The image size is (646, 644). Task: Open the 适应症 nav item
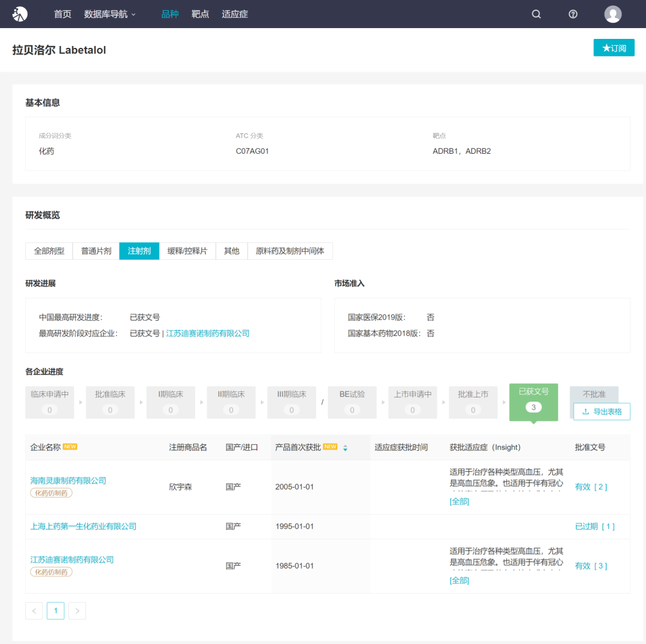coord(235,14)
